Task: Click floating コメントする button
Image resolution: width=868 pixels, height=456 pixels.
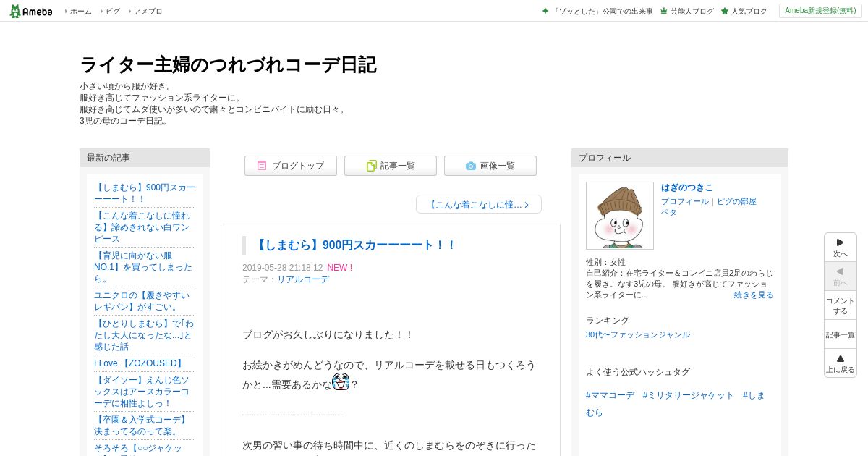Action: (x=841, y=305)
